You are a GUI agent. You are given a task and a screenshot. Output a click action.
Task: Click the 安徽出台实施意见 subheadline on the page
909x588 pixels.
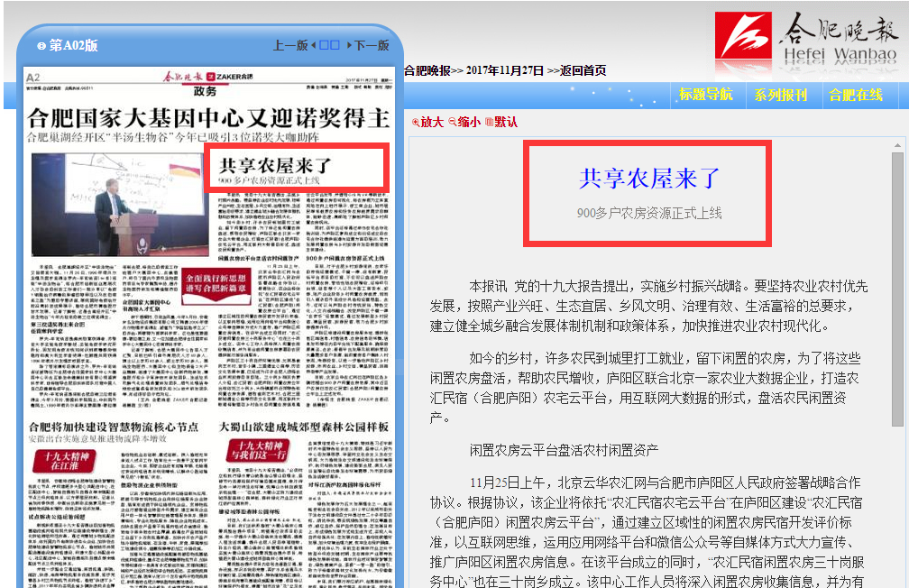point(98,439)
